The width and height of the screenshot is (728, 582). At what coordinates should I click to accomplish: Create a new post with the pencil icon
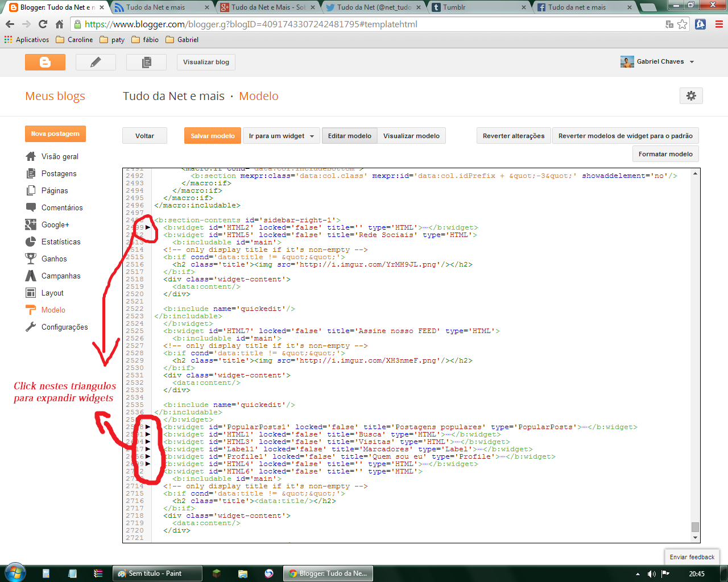pyautogui.click(x=96, y=62)
